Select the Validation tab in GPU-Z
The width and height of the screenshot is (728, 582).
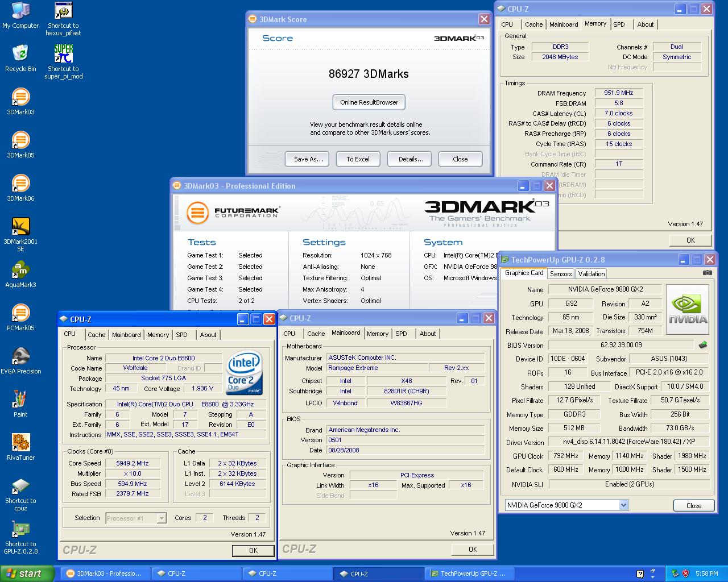point(591,273)
